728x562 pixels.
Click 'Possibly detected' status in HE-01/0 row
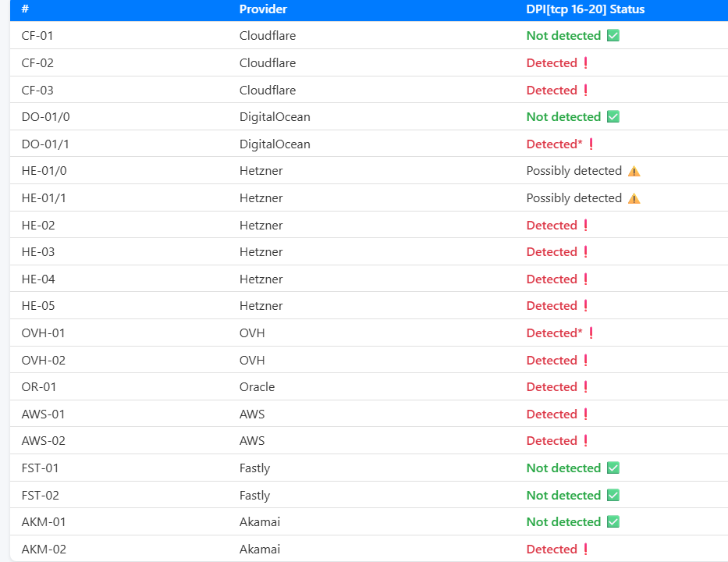574,172
